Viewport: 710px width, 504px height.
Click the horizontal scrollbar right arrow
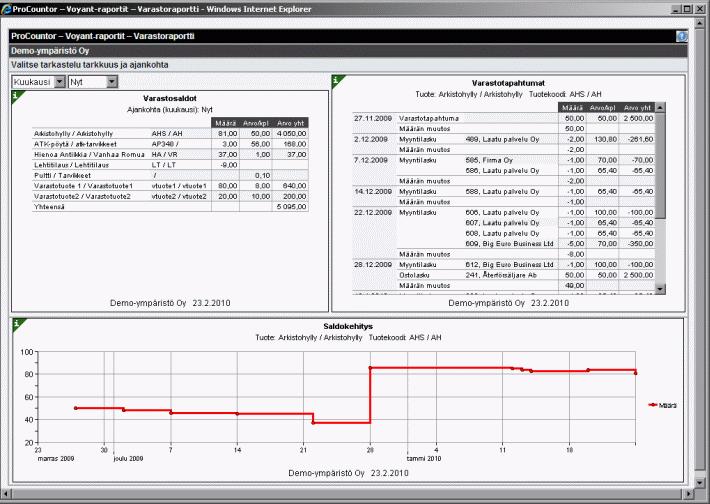[x=689, y=494]
